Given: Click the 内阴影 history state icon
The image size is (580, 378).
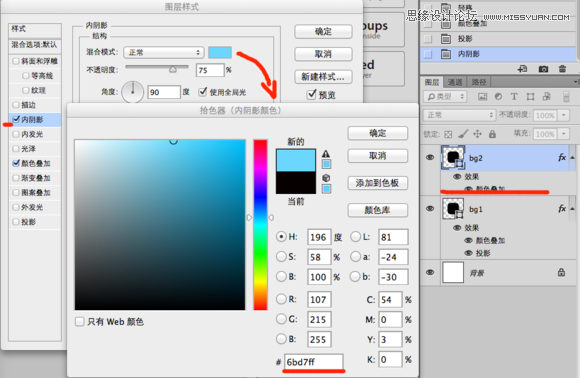Looking at the screenshot, I should pos(446,54).
